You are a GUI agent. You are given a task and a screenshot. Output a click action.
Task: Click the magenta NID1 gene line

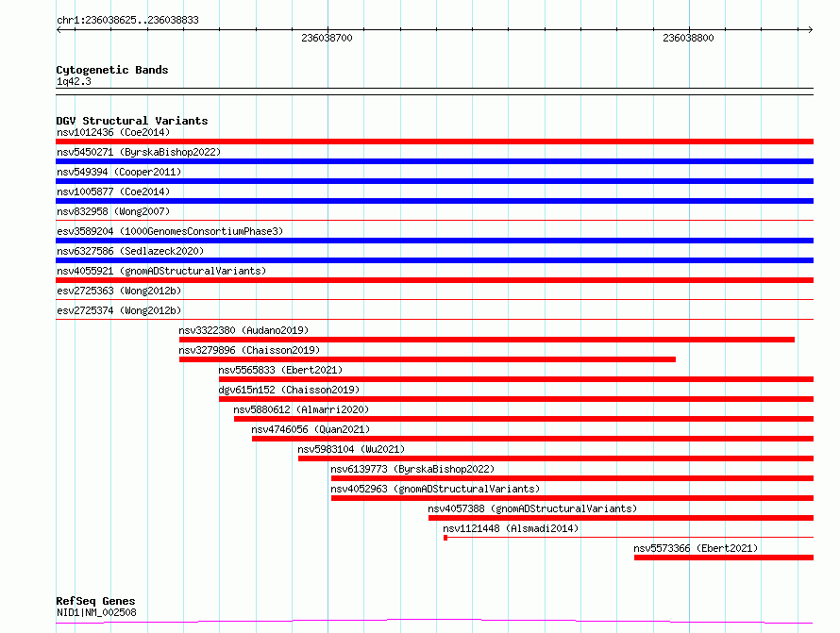pyautogui.click(x=434, y=622)
